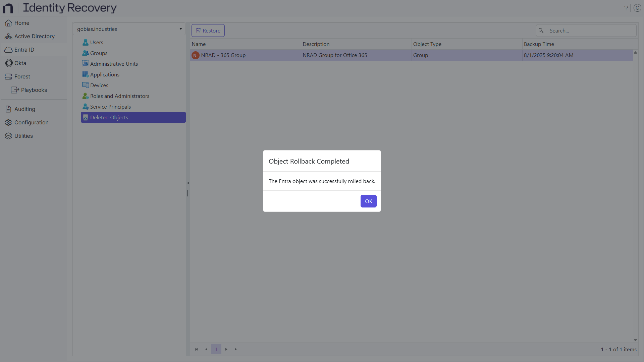Open the Configuration settings
644x362 pixels.
pyautogui.click(x=31, y=122)
